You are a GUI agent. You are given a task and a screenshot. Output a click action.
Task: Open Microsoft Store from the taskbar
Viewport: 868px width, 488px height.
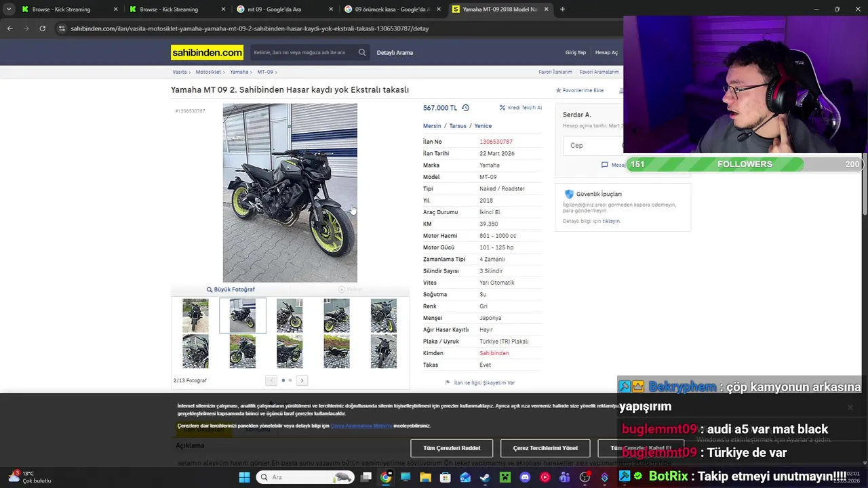pos(446,477)
